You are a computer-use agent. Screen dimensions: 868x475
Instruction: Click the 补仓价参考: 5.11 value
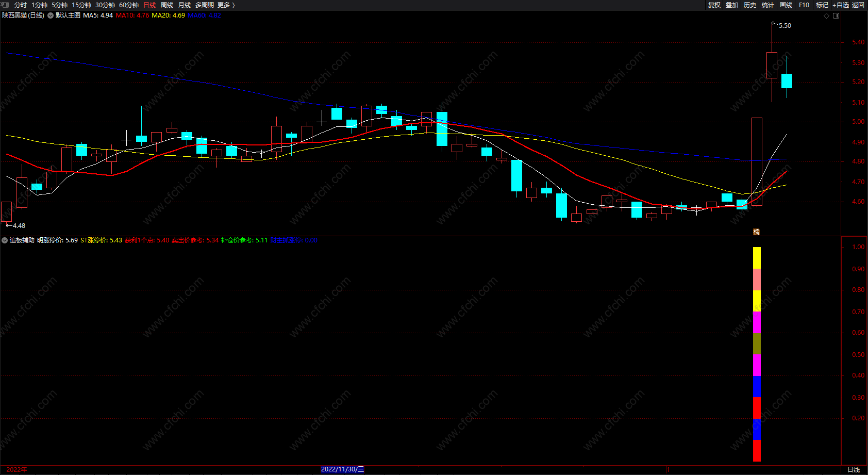244,240
